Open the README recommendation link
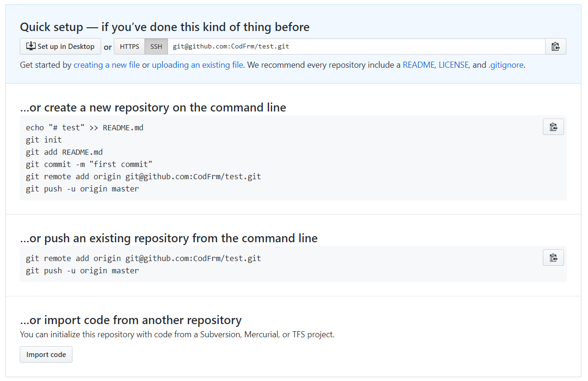588x381 pixels. point(418,65)
